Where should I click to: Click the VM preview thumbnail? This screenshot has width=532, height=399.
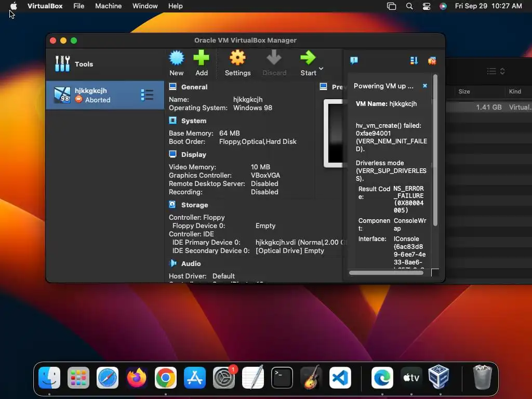[x=334, y=133]
